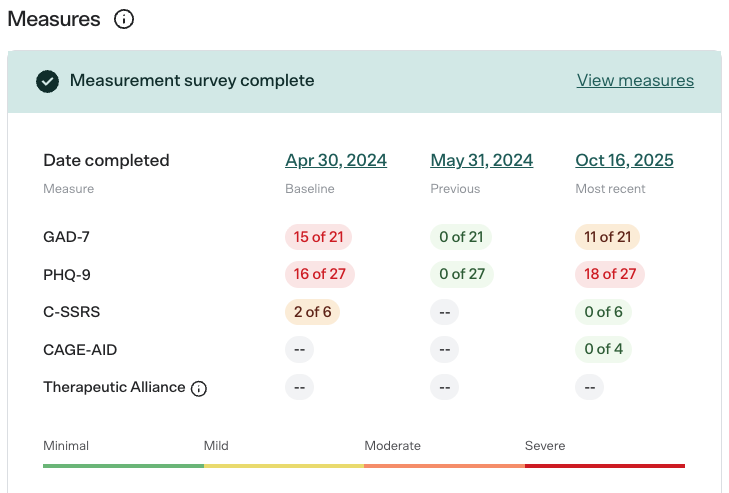The width and height of the screenshot is (729, 493).
Task: Open the Oct 16, 2025 most recent date
Action: click(x=625, y=160)
